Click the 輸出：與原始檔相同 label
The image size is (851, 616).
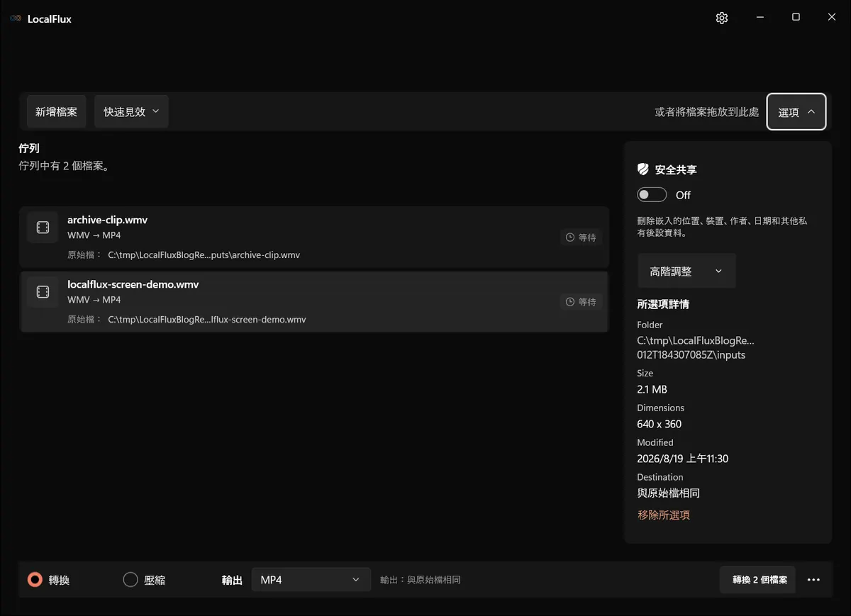click(x=421, y=580)
